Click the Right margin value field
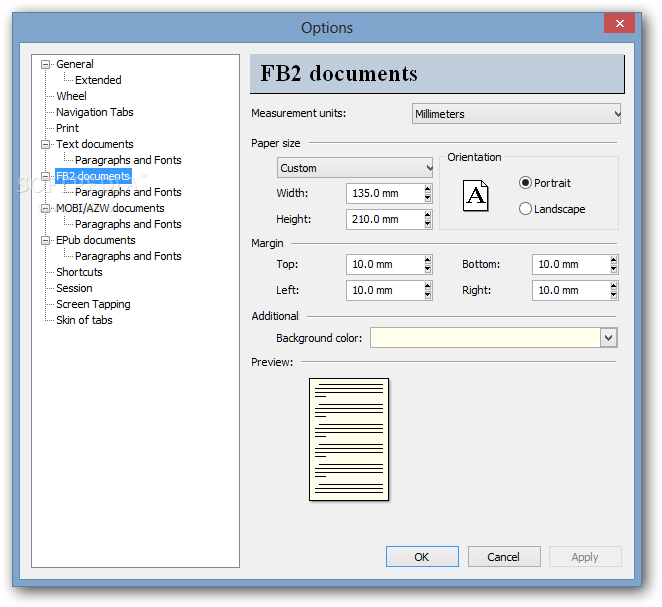The width and height of the screenshot is (662, 607). 571,290
